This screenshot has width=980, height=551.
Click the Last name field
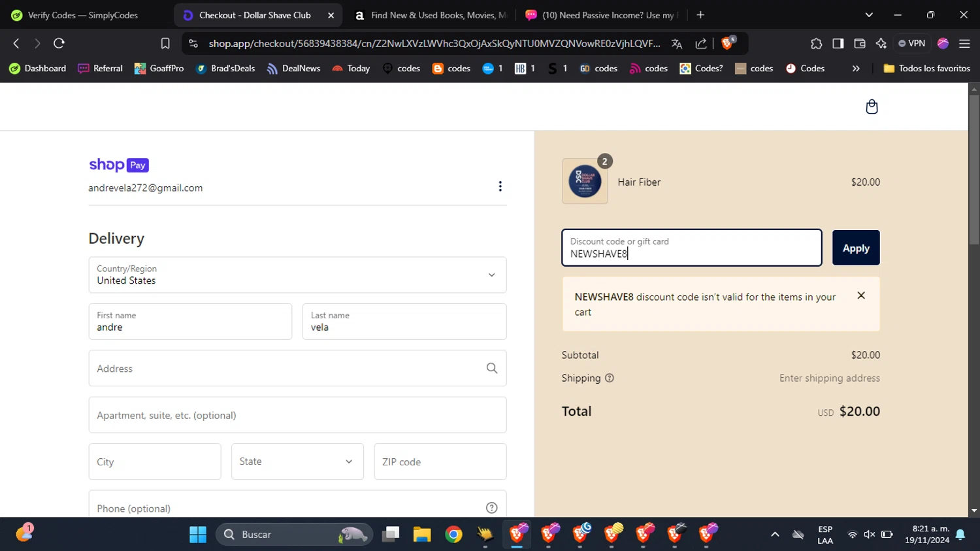404,322
